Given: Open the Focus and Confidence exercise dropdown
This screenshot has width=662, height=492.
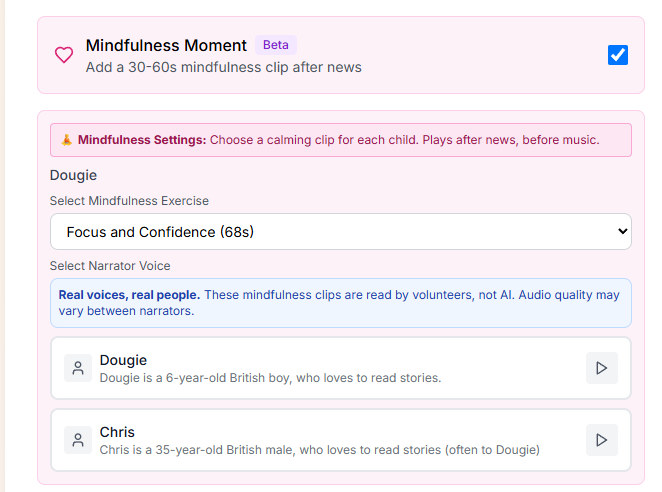Looking at the screenshot, I should tap(340, 232).
